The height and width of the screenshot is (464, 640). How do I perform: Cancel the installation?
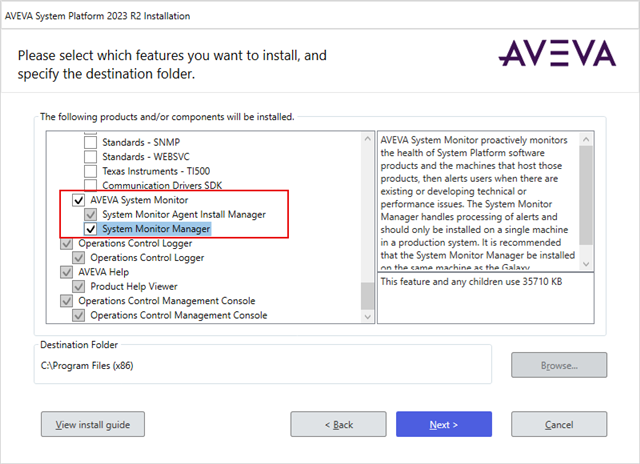click(559, 424)
